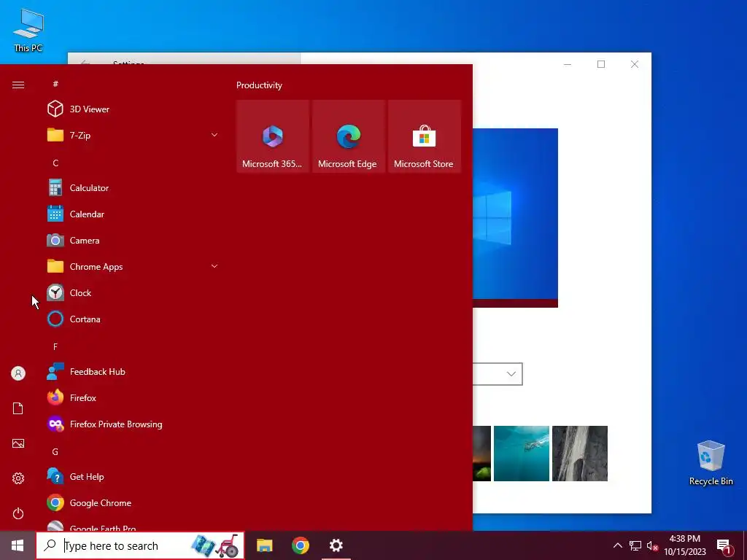Select the G letter header
Viewport: 747px width, 560px height.
tap(55, 451)
